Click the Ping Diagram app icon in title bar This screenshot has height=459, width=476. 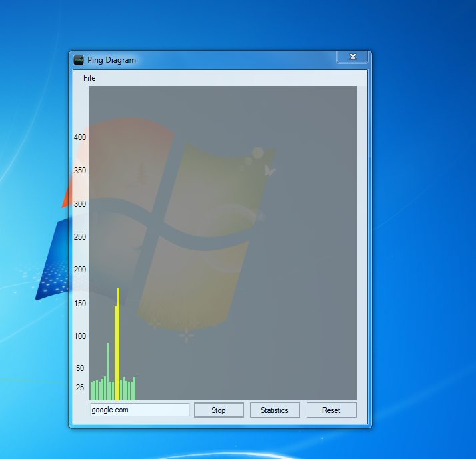click(x=79, y=60)
